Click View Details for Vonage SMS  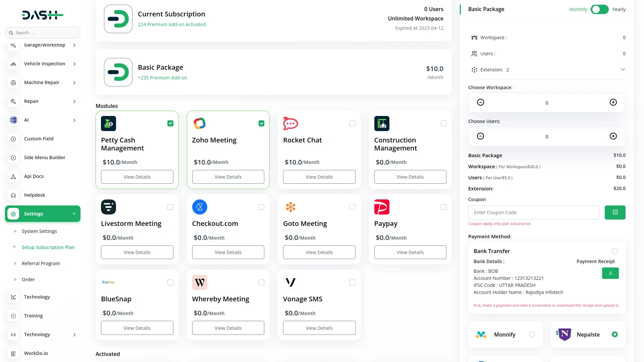click(319, 328)
